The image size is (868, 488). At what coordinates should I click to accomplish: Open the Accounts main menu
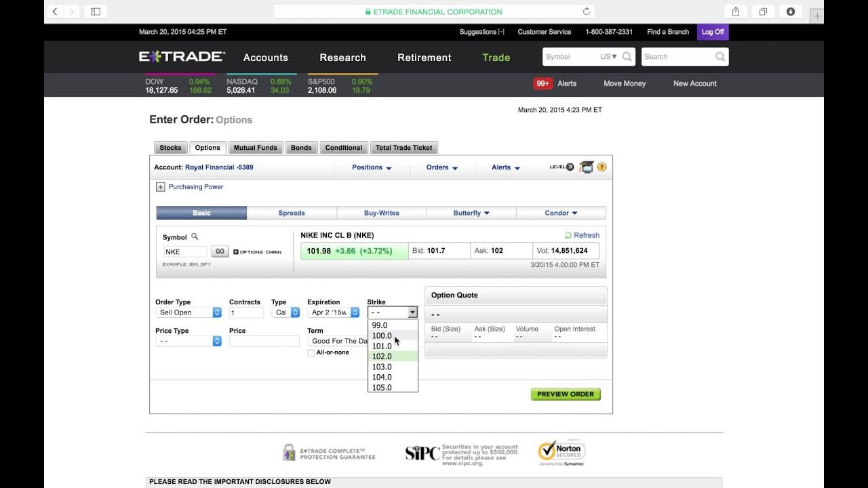[266, 58]
